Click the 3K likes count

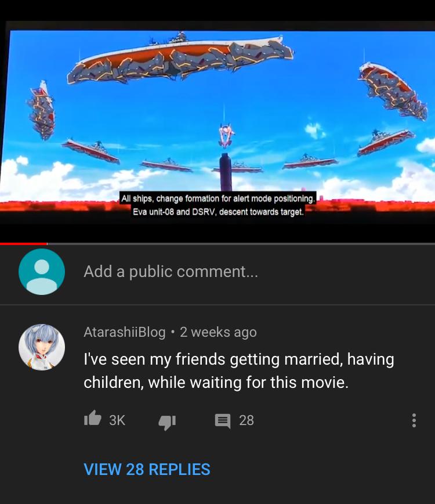click(117, 420)
